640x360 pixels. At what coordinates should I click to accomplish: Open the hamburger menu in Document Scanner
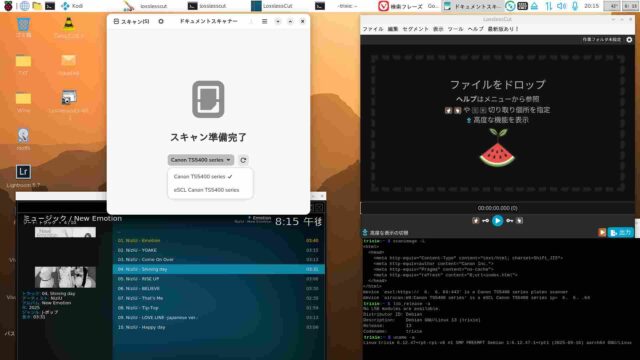click(264, 21)
